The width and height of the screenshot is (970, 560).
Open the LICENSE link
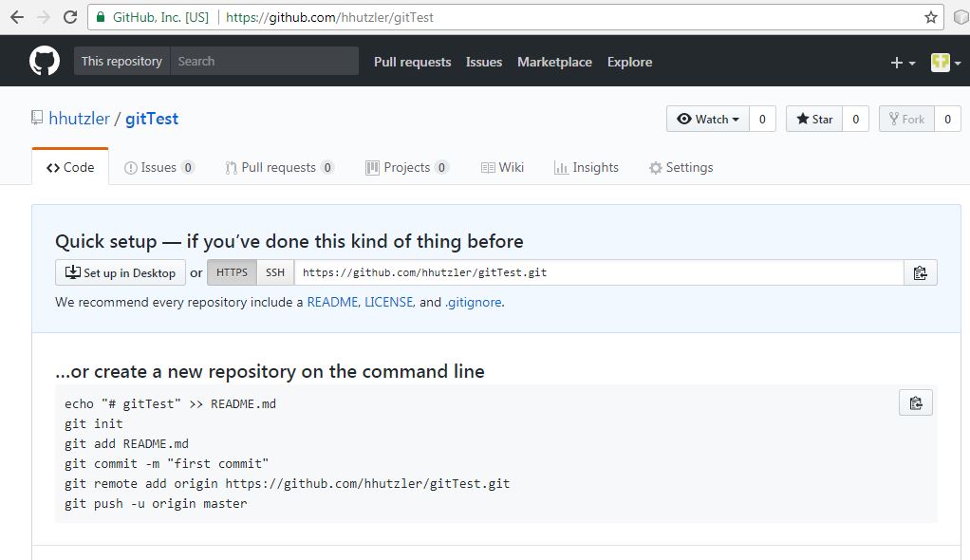click(388, 302)
